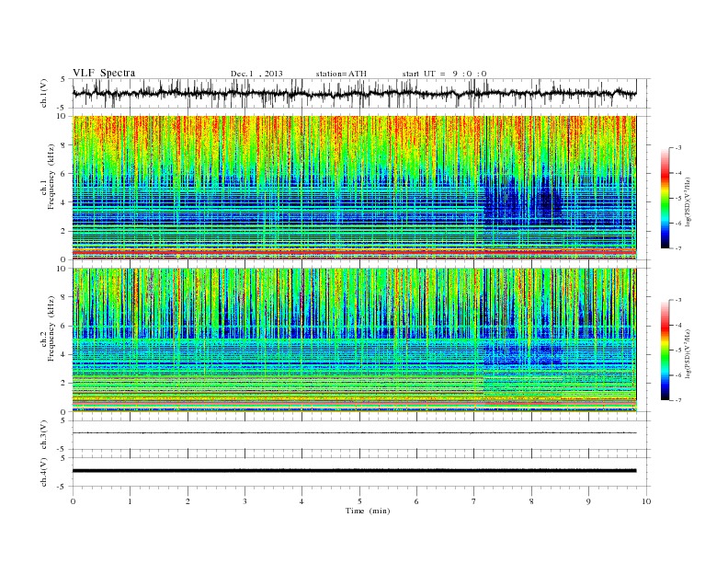The width and height of the screenshot is (728, 563).
Task: Click the "ch.3(V)" axis label
Action: click(x=44, y=435)
